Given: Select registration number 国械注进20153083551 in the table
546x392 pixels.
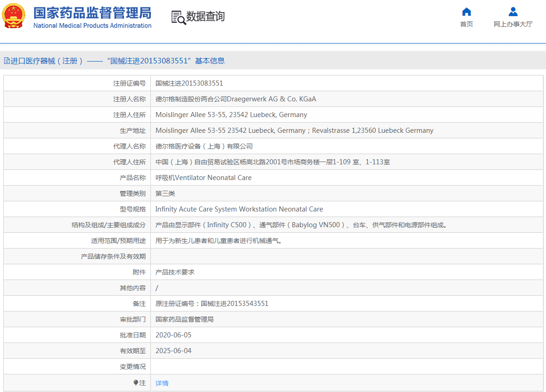Looking at the screenshot, I should pos(189,83).
